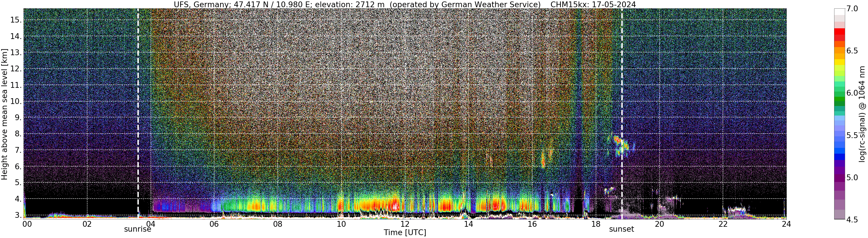
Task: Click the time axis tick 22
Action: tap(723, 224)
